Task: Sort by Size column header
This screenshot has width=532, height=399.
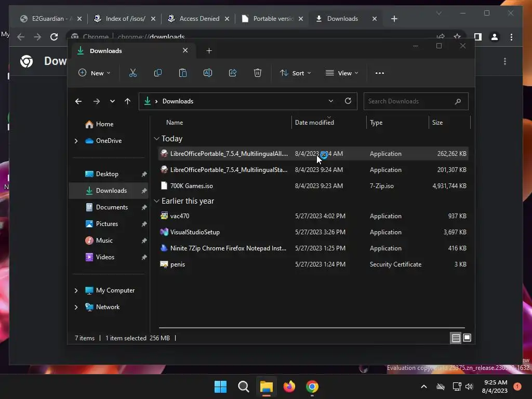Action: pyautogui.click(x=449, y=123)
